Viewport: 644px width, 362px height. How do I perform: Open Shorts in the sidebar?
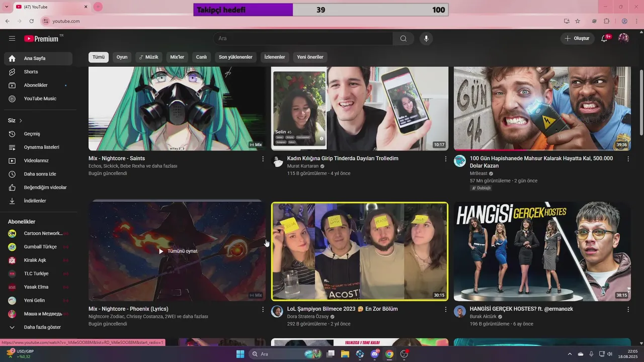38,72
